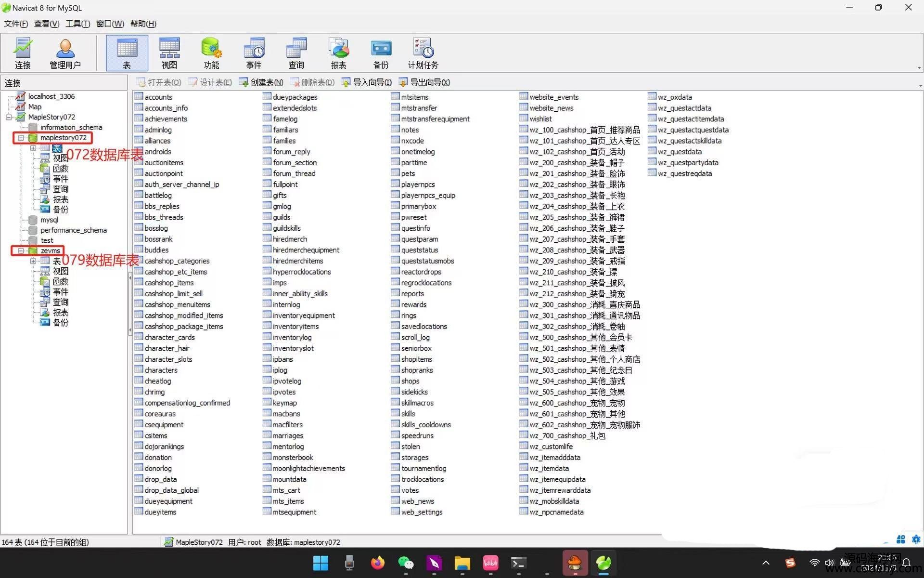Launch 导入向导 import wizard

pos(367,82)
